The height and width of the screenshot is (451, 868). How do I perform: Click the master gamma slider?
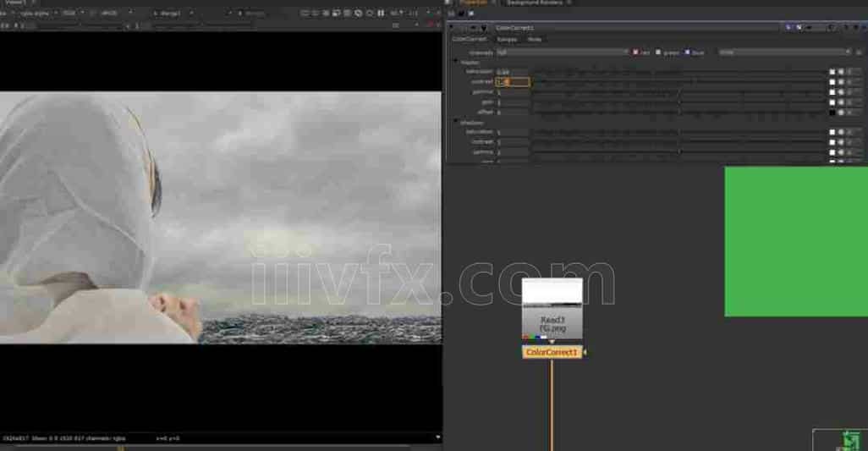[679, 92]
